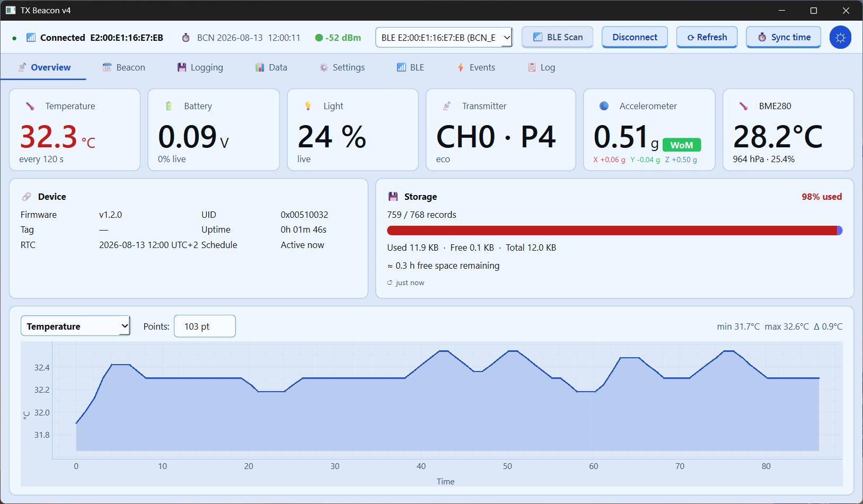Screen dimensions: 863x504
Task: Click the MAC address E2:00:E1:16:E7:EB in header
Action: point(127,38)
